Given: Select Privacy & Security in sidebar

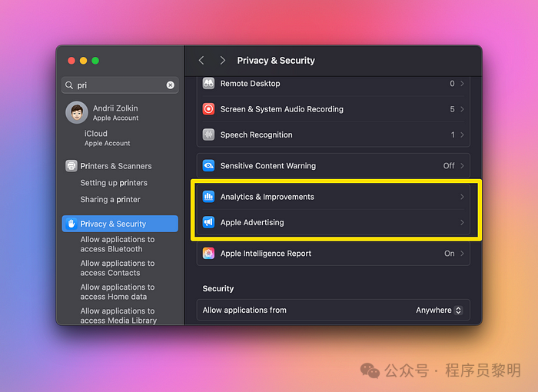Looking at the screenshot, I should point(120,224).
